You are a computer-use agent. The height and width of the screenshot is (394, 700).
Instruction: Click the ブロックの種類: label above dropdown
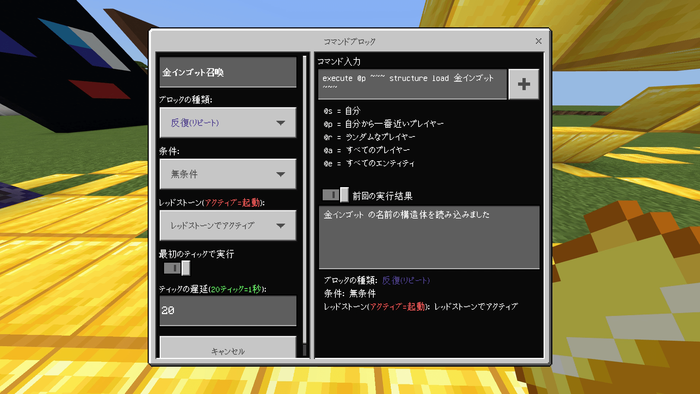(186, 100)
